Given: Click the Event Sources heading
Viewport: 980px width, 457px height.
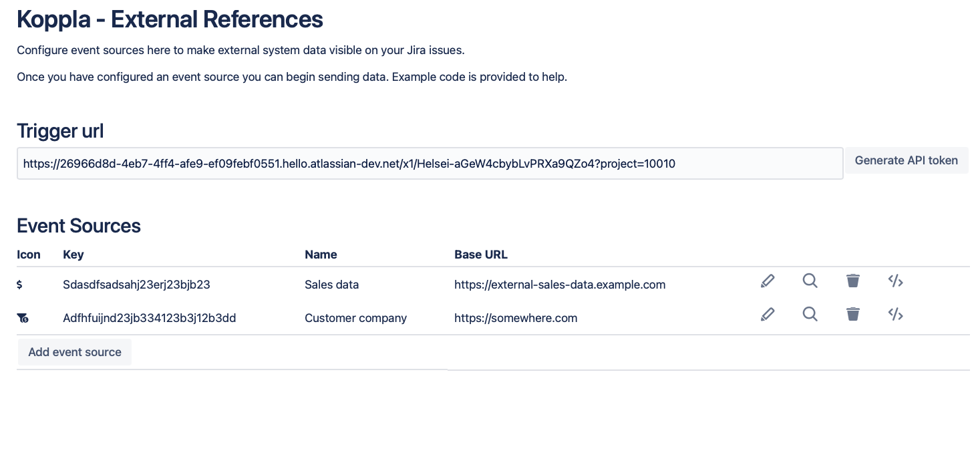Looking at the screenshot, I should coord(79,226).
